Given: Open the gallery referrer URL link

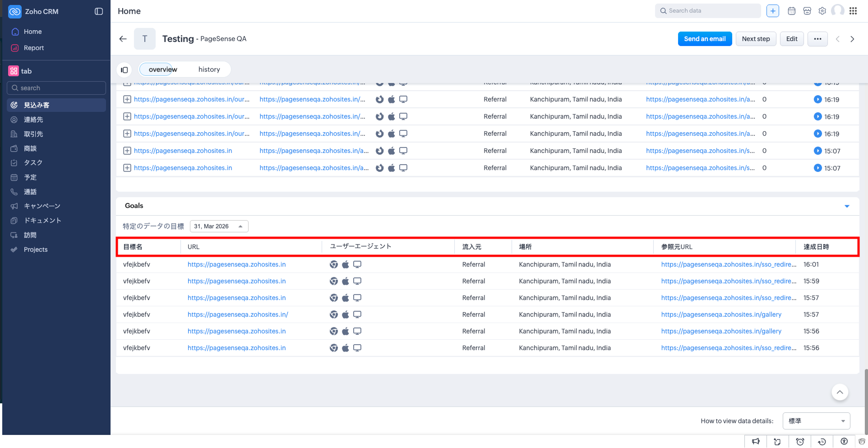Looking at the screenshot, I should [721, 314].
